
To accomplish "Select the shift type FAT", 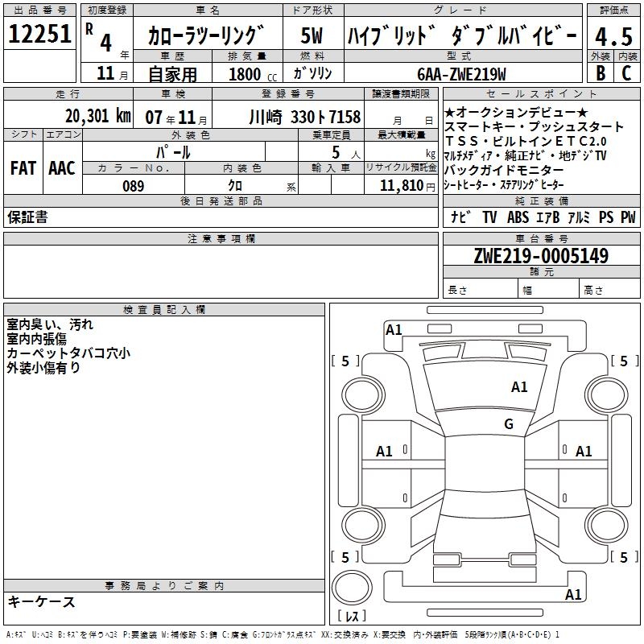I will 23,168.
